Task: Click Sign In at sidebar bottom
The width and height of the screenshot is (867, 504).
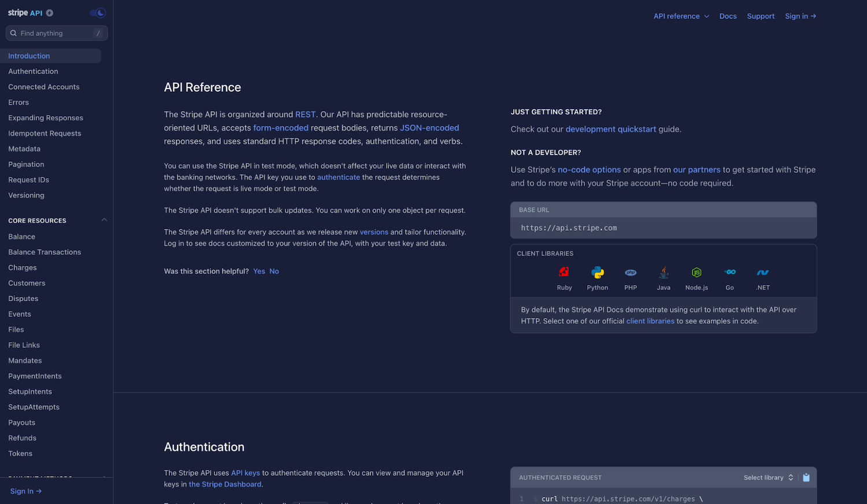Action: coord(26,491)
